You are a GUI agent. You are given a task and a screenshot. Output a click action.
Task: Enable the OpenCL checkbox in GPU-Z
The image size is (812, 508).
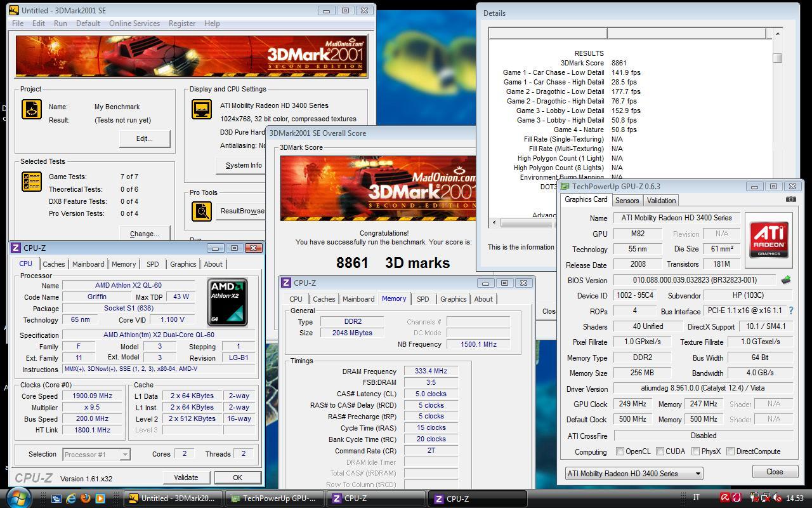[x=620, y=451]
